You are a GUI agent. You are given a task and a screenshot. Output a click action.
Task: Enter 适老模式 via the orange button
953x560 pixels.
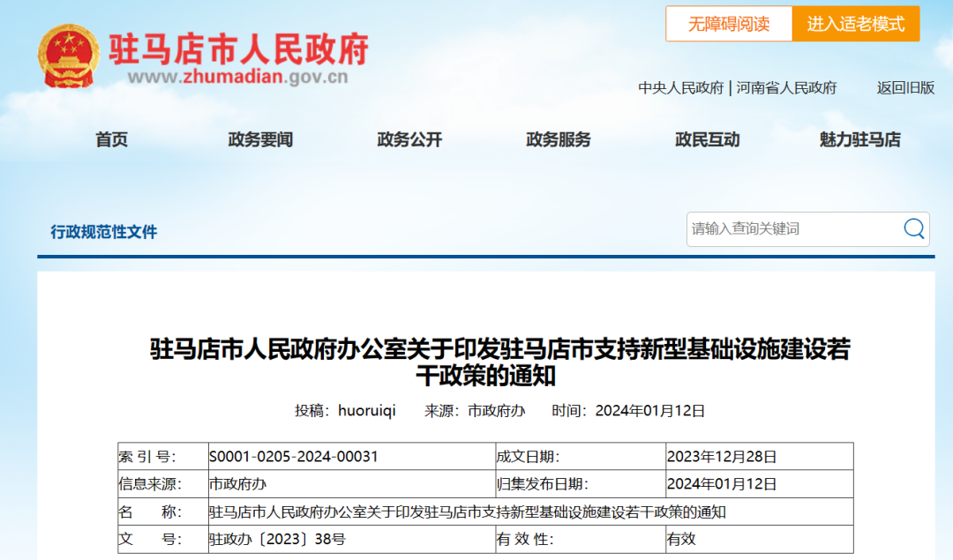(x=855, y=24)
